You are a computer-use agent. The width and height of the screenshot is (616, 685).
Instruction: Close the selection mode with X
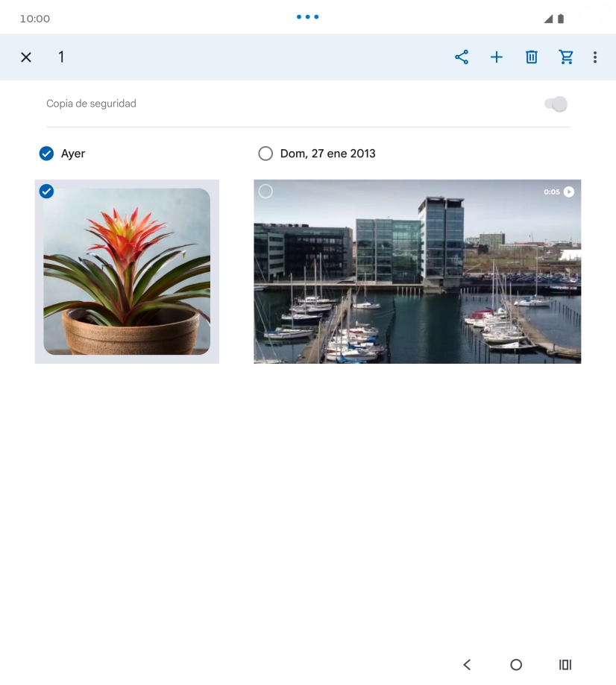coord(26,57)
